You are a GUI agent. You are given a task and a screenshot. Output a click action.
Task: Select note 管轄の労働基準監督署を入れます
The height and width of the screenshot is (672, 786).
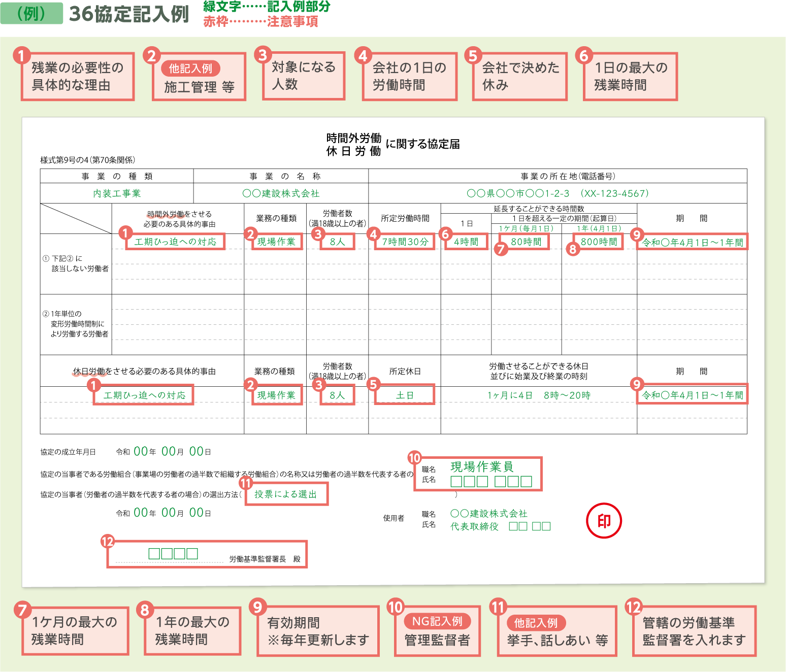point(694,631)
